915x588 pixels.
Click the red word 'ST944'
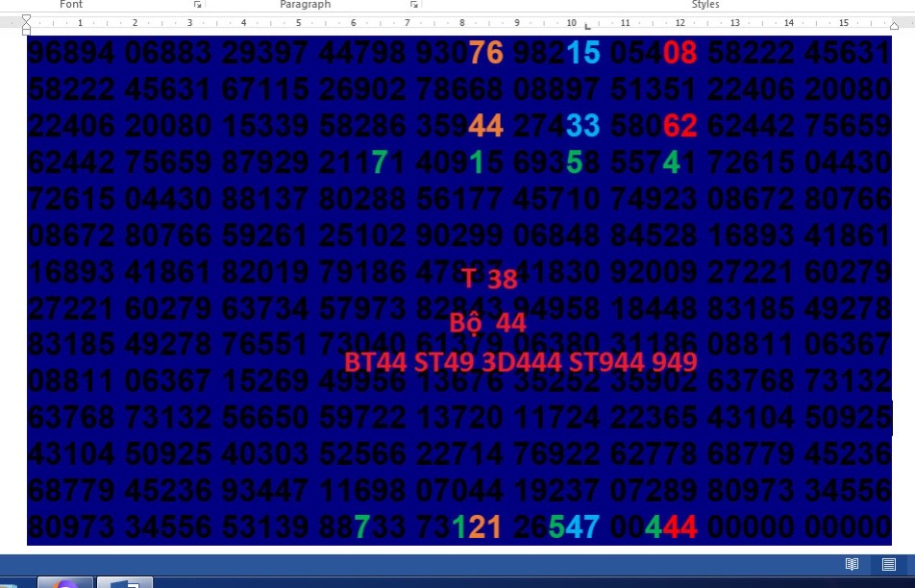(606, 362)
